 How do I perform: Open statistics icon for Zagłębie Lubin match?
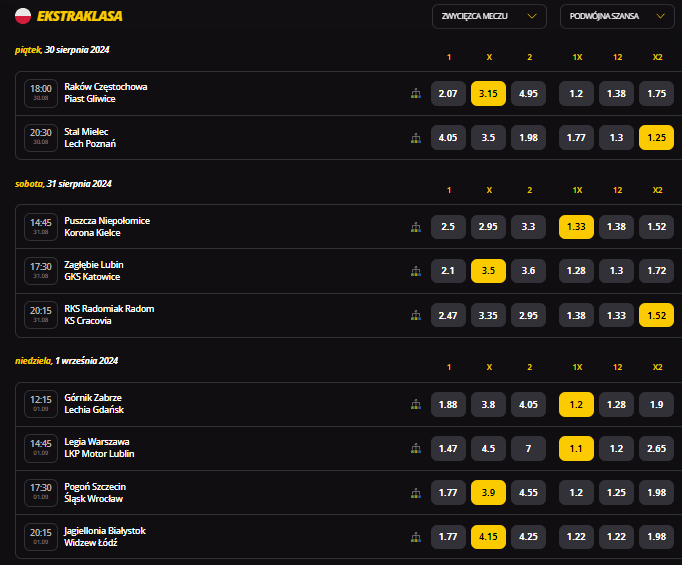(x=415, y=271)
